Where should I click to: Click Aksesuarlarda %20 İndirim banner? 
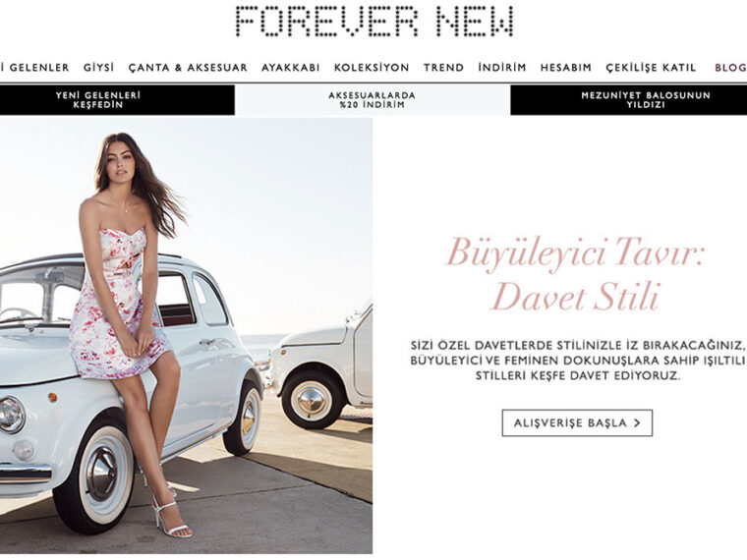pyautogui.click(x=373, y=100)
